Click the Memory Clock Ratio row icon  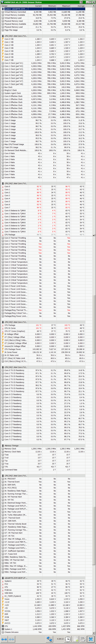3,452
